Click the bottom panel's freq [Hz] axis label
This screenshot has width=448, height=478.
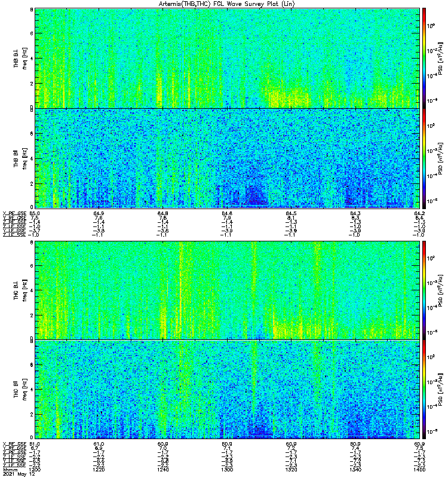tap(24, 390)
